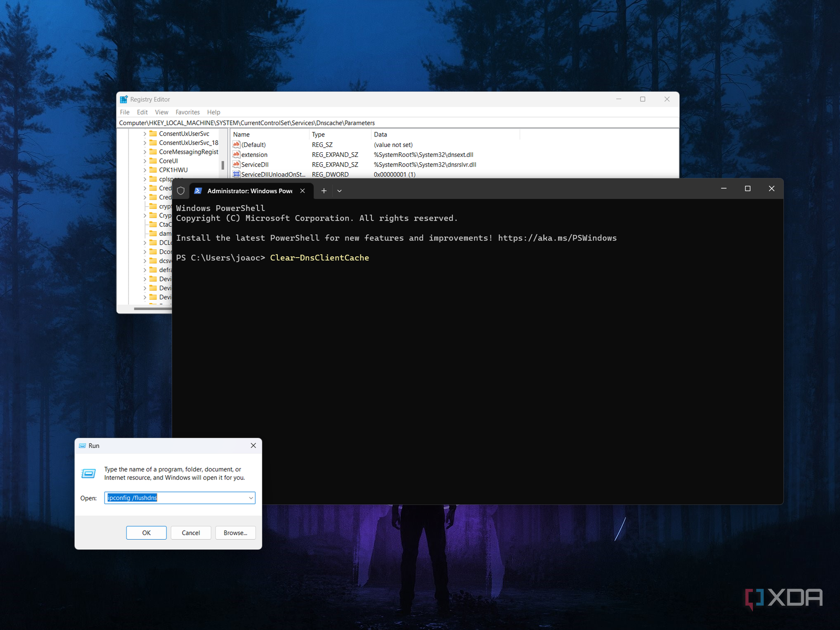This screenshot has width=840, height=630.
Task: Open the Run command history dropdown
Action: coord(251,498)
